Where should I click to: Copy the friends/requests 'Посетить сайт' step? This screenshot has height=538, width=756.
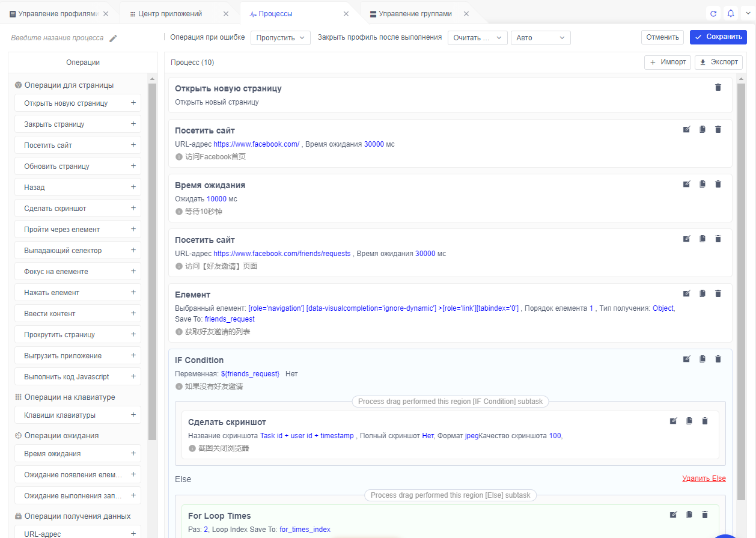pos(702,239)
